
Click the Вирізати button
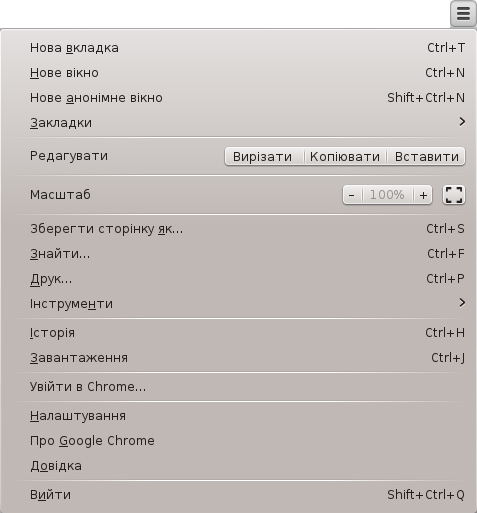point(262,156)
